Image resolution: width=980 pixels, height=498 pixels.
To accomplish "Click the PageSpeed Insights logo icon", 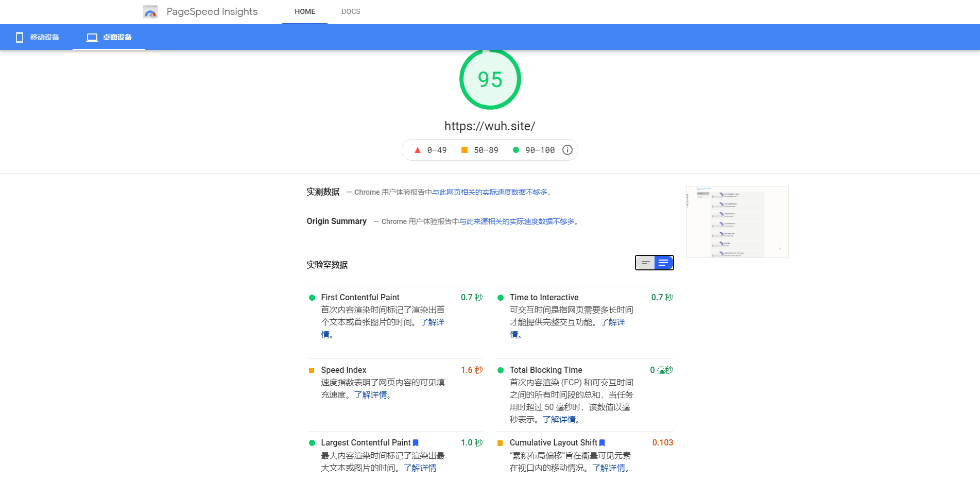I will click(x=150, y=12).
